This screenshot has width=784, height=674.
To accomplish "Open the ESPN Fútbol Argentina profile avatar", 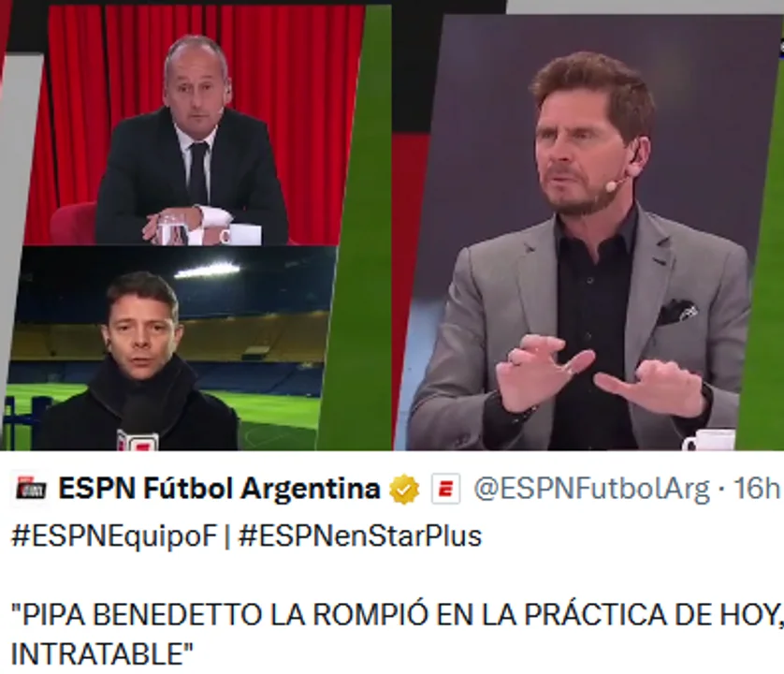I will click(29, 489).
